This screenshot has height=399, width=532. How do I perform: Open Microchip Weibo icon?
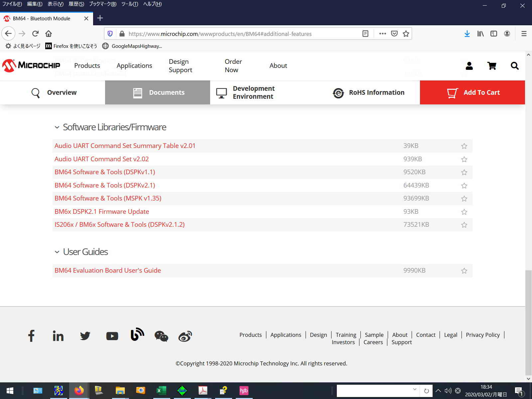(185, 336)
